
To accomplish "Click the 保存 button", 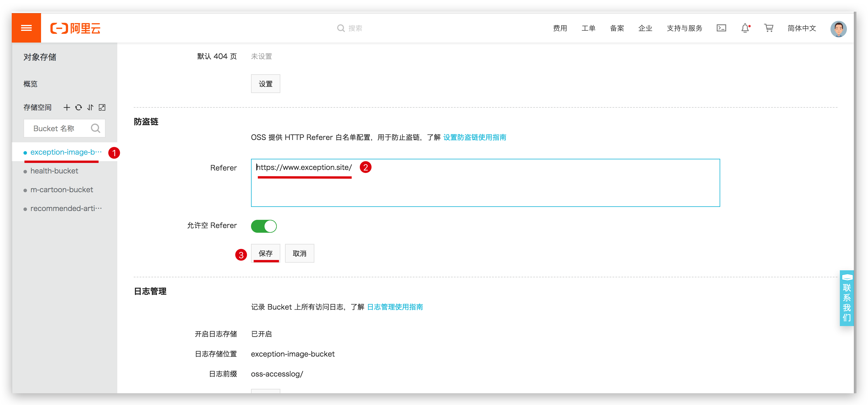I will click(265, 253).
